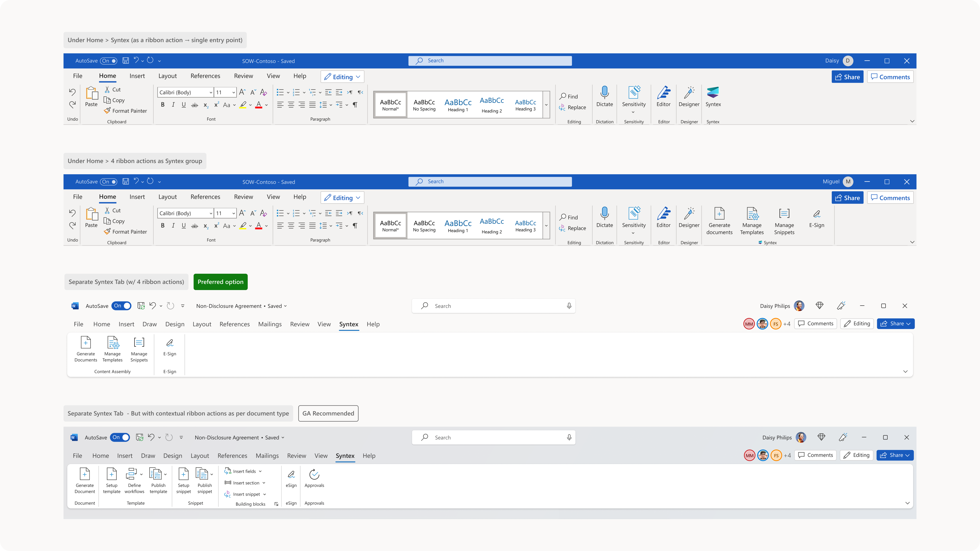Screen dimensions: 980x551
Task: Toggle AutoSave in GA Recommended NDA window
Action: coord(120,437)
